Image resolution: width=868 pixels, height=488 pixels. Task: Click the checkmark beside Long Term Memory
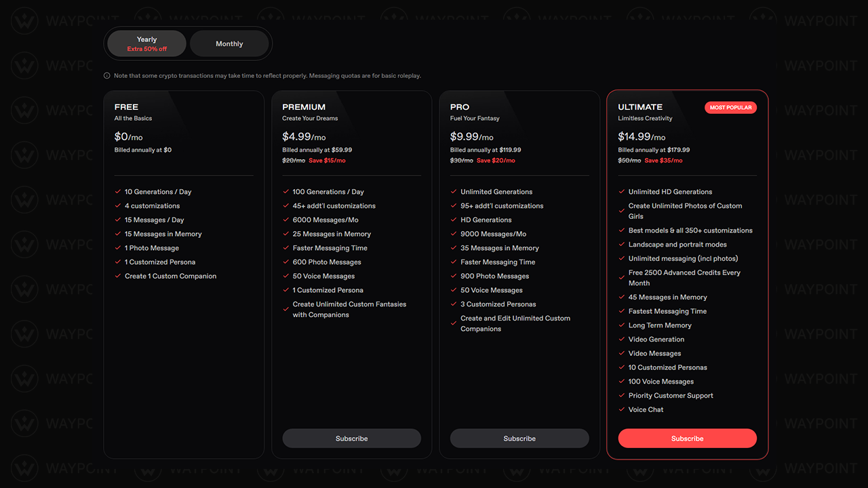coord(623,325)
